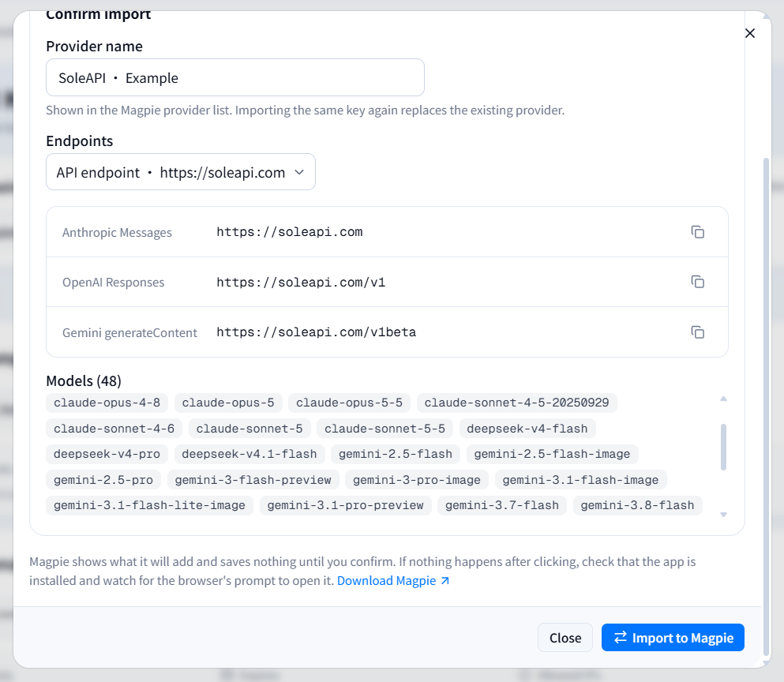
Task: Select the gemini-3.1-pro-preview model chip
Action: (x=345, y=505)
